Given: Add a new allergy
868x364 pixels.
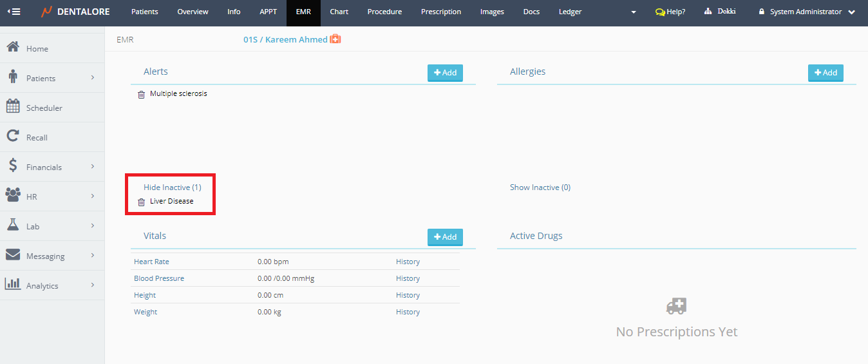Looking at the screenshot, I should click(826, 73).
